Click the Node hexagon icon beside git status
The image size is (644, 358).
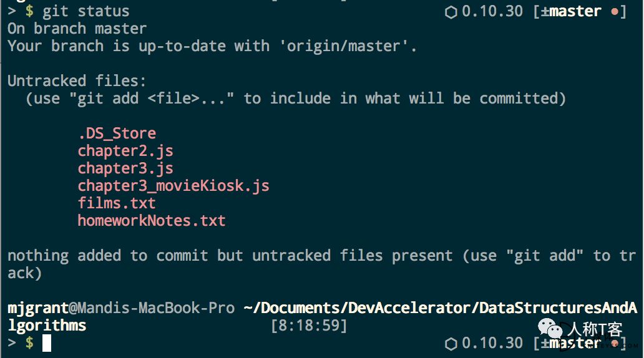[x=451, y=12]
